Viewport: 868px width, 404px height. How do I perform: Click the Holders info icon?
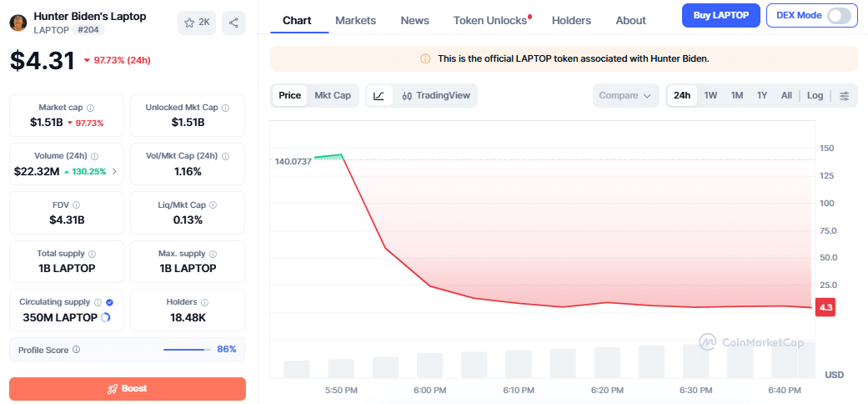pyautogui.click(x=205, y=303)
